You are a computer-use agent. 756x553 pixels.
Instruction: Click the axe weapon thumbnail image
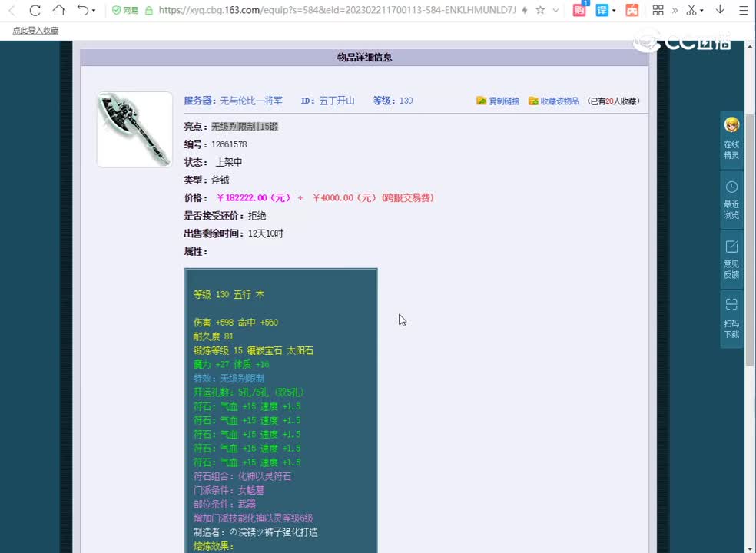134,130
